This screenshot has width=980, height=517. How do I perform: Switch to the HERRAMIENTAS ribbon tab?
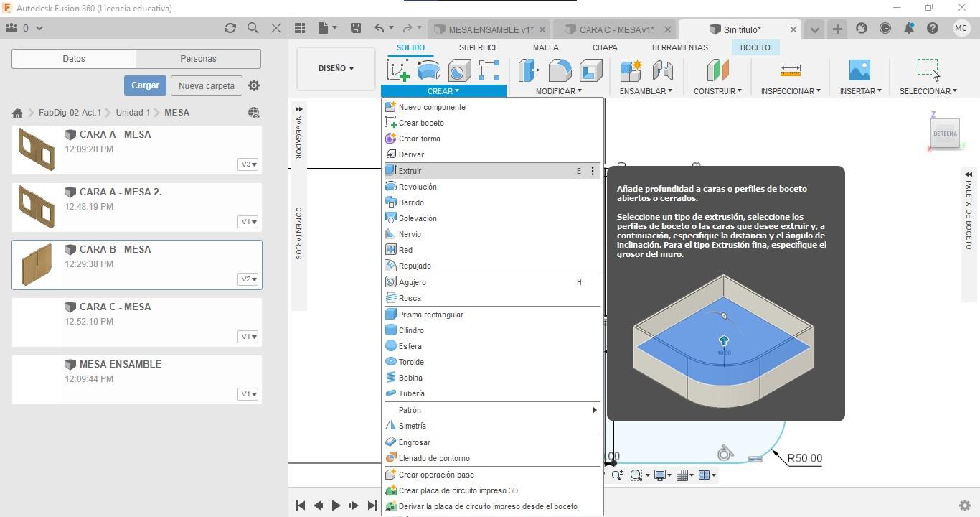point(680,47)
